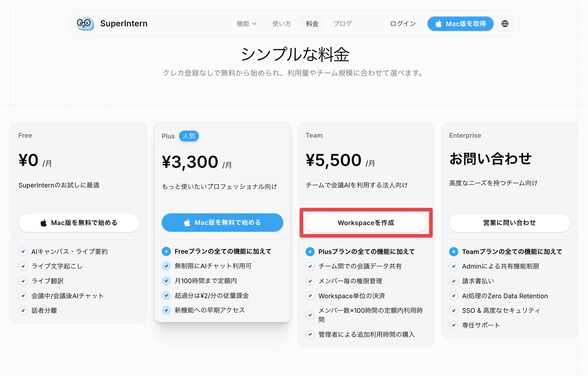Click the SuperIntern brand name
The image size is (588, 376).
click(x=124, y=24)
